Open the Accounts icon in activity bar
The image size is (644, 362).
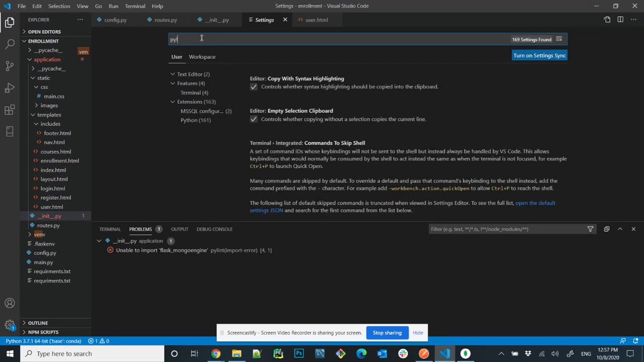click(x=10, y=303)
